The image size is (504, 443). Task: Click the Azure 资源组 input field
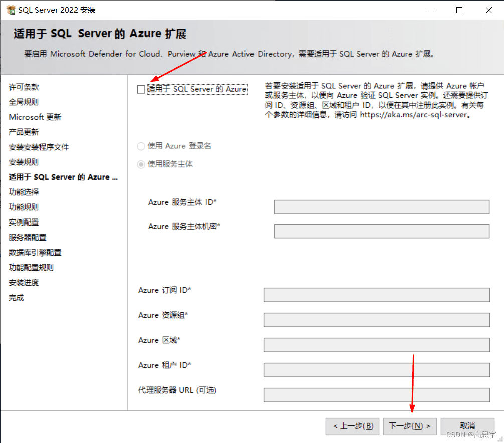click(x=376, y=320)
